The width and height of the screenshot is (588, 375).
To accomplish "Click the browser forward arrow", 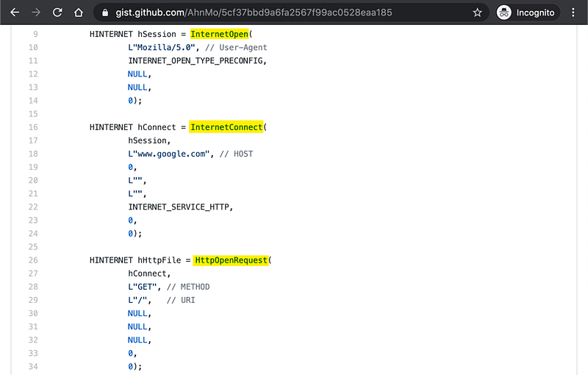I will (x=36, y=12).
